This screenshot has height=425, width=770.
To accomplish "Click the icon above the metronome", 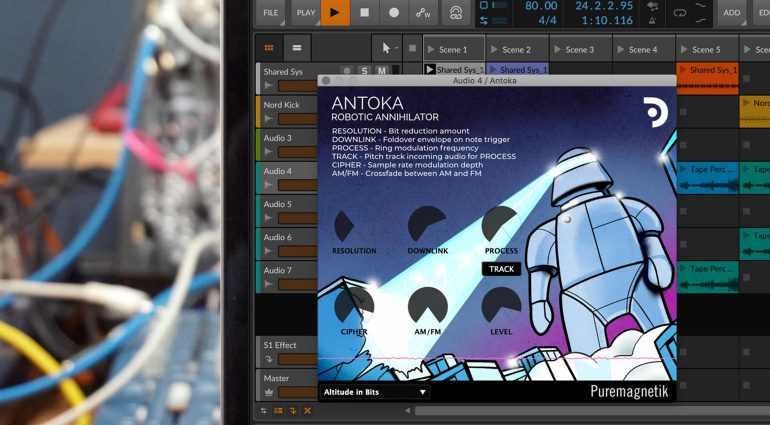I will 652,6.
